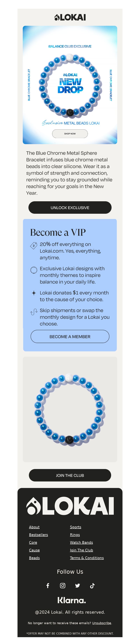Open the Facebook icon in footer
The image size is (140, 644).
pos(48,585)
